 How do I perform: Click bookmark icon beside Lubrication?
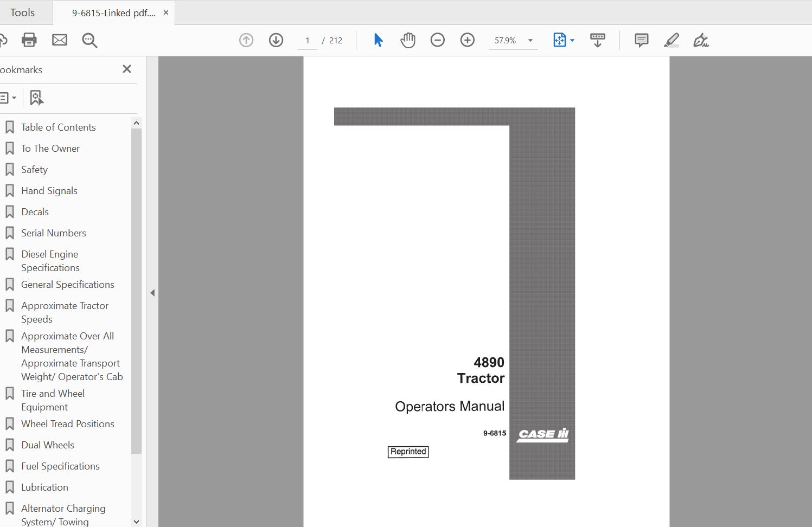pos(9,487)
